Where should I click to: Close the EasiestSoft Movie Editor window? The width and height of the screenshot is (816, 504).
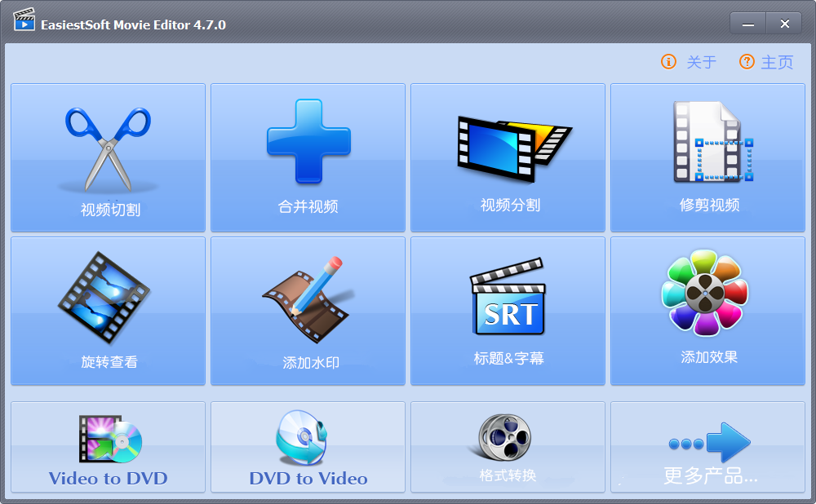point(784,24)
